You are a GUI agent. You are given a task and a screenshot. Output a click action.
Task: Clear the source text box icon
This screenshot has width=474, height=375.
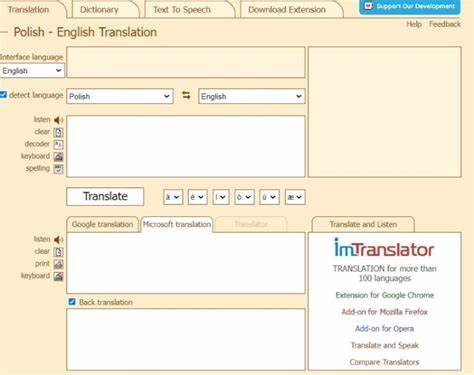[58, 132]
